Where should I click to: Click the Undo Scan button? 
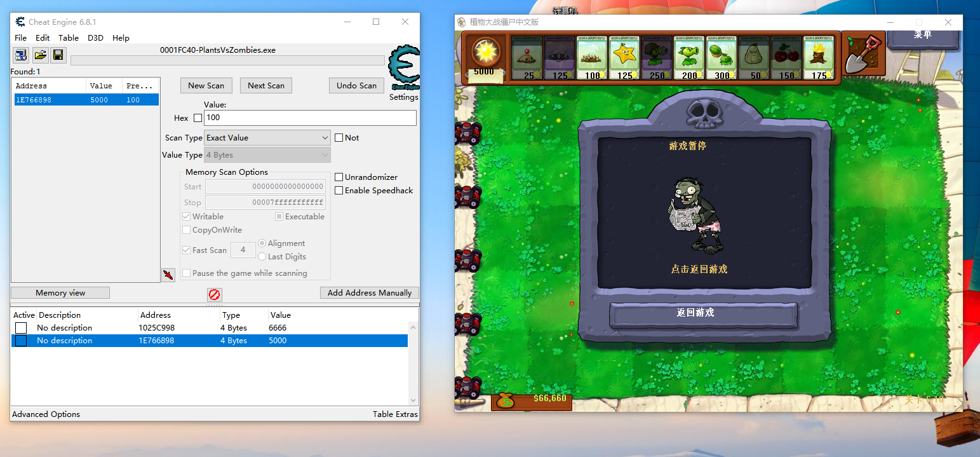356,85
